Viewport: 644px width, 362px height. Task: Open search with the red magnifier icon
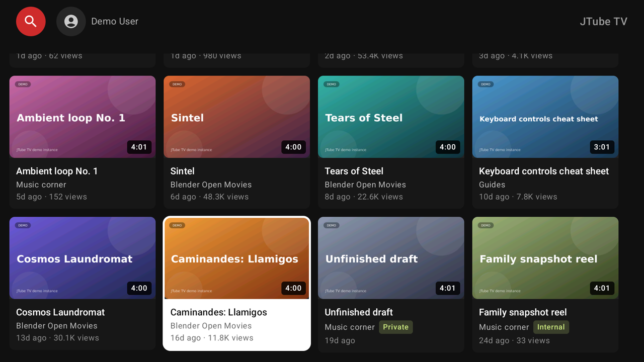click(31, 21)
